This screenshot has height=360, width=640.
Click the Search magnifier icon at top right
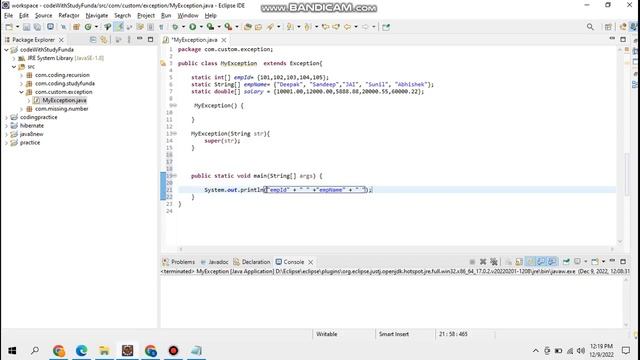[x=590, y=27]
